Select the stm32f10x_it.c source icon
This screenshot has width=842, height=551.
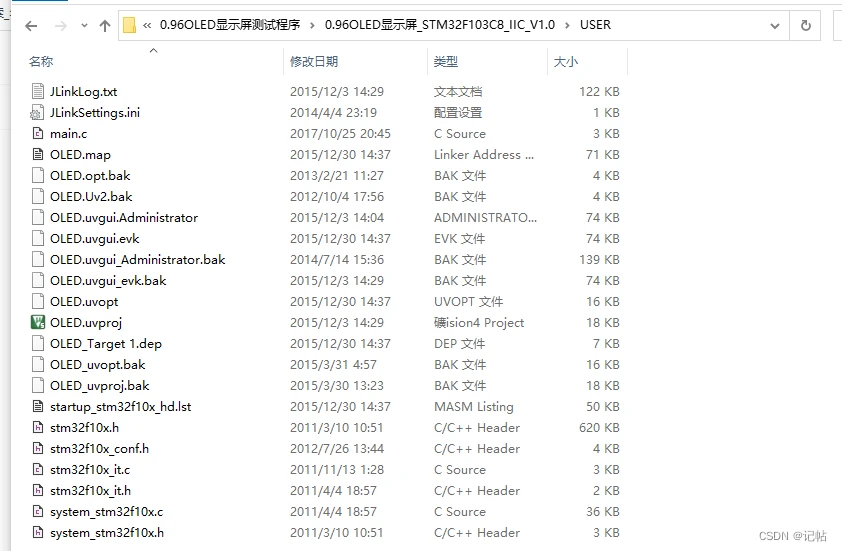click(38, 469)
